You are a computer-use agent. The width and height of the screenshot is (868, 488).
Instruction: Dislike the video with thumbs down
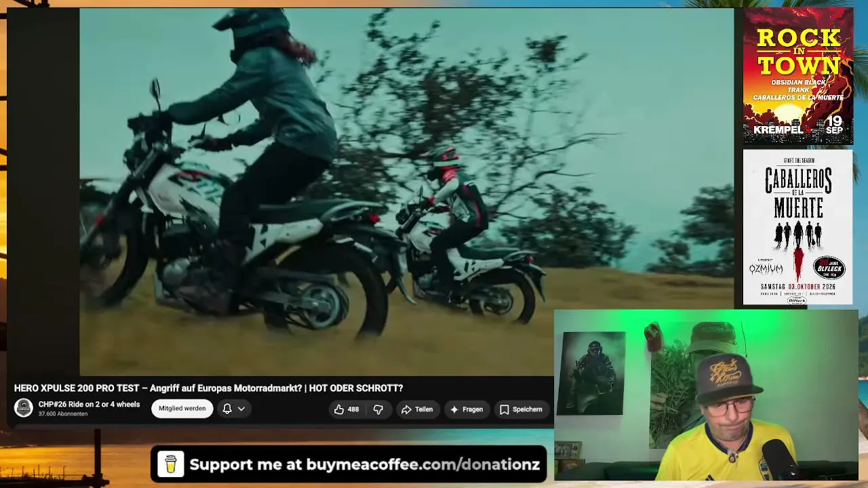pos(378,409)
